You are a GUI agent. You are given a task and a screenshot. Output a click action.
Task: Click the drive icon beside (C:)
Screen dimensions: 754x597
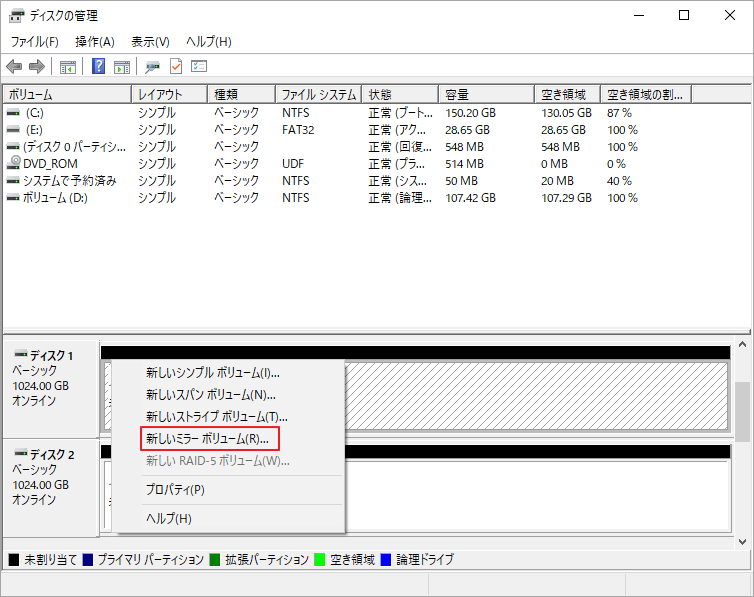(13, 112)
